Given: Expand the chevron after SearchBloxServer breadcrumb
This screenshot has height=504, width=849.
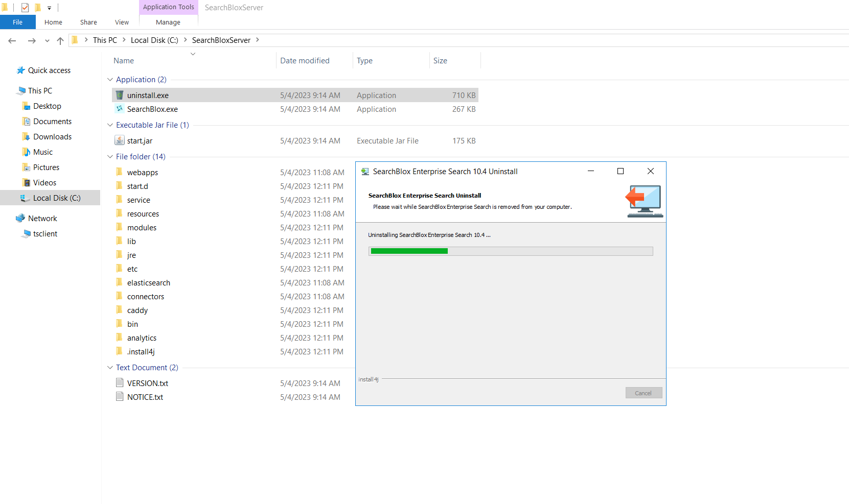Looking at the screenshot, I should point(257,40).
